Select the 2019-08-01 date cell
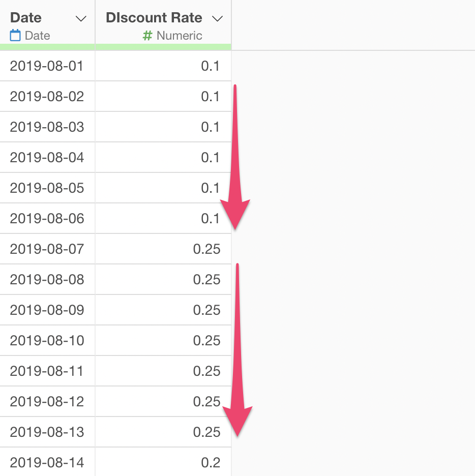475x476 pixels. 46,66
